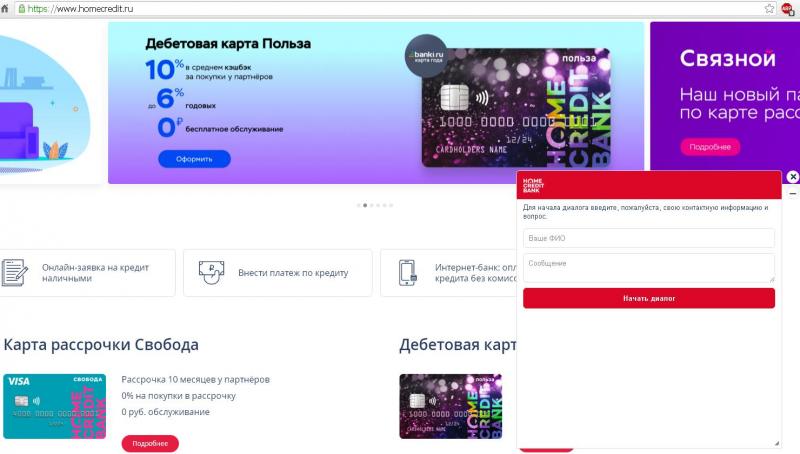Click the blue Оформить button
Viewport: 800px width, 454px height.
[x=194, y=159]
